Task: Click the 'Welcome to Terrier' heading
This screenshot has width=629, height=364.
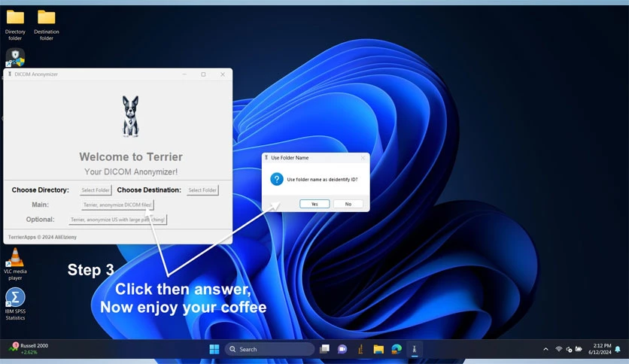Action: pos(131,156)
